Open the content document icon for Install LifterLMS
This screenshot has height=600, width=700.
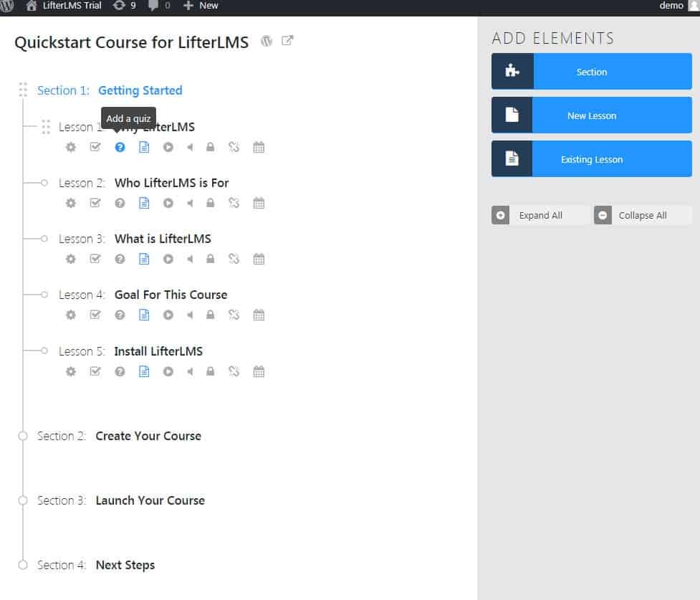[x=144, y=371]
